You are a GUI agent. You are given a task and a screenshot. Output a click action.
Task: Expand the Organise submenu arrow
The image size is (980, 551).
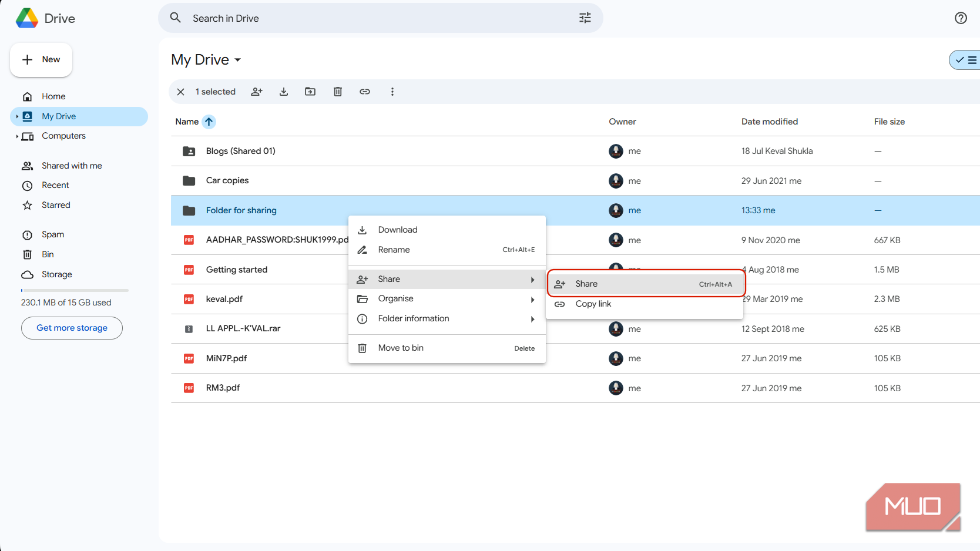(x=532, y=300)
